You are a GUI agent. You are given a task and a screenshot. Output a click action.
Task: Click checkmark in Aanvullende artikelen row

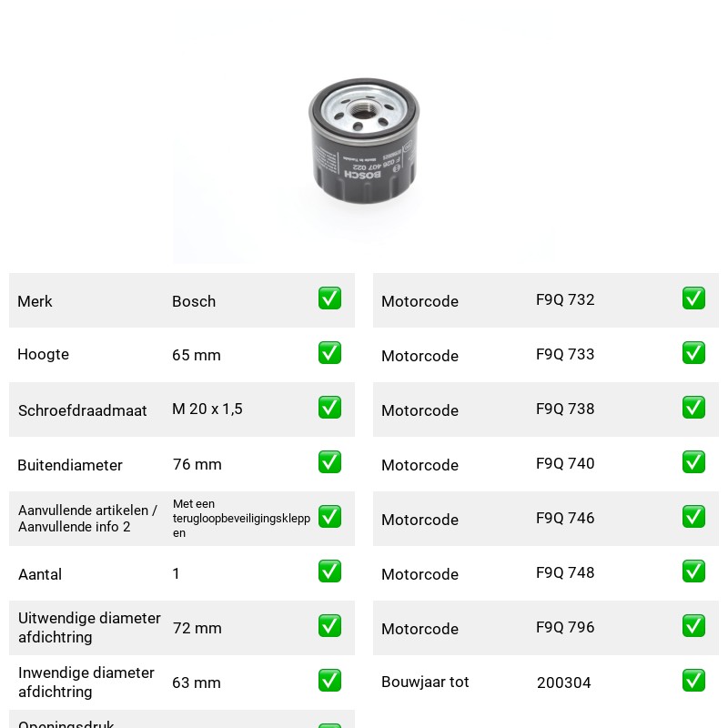[329, 517]
